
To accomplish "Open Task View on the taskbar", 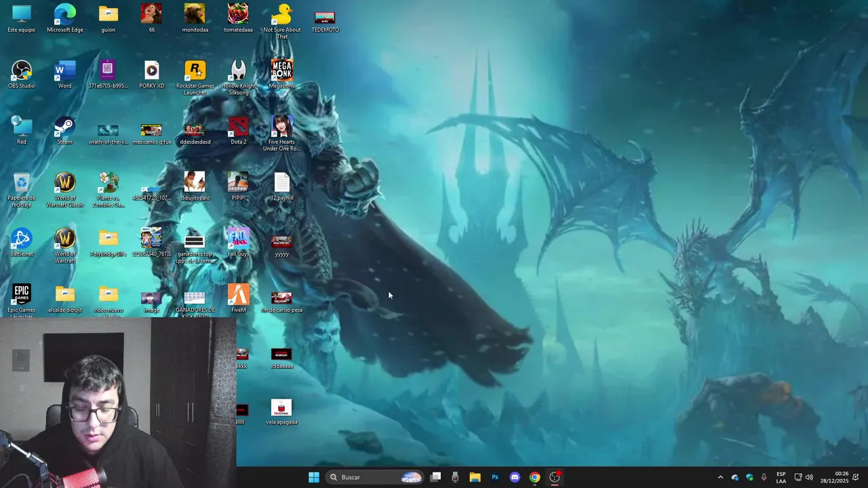I will [436, 477].
